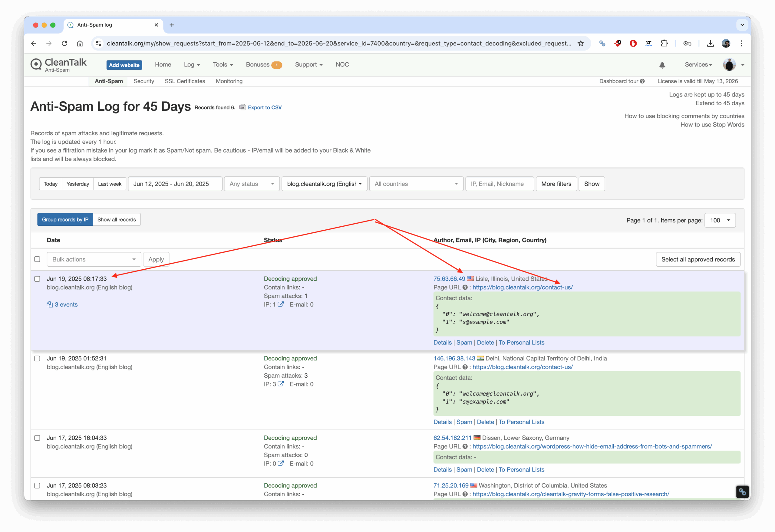The image size is (775, 532).
Task: Open the All countries dropdown
Action: [x=416, y=184]
